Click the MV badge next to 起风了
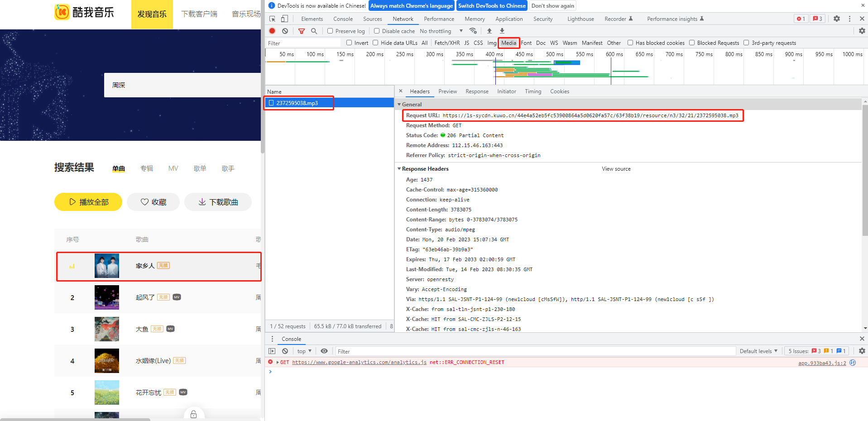This screenshot has width=868, height=421. click(x=177, y=297)
